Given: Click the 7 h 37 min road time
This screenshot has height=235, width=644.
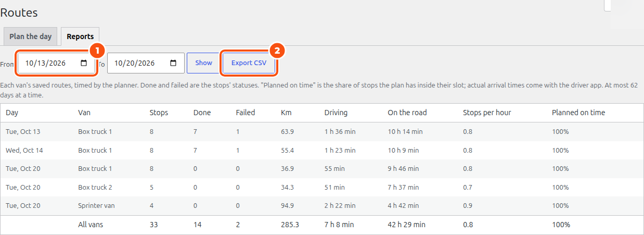Looking at the screenshot, I should pos(403,188).
